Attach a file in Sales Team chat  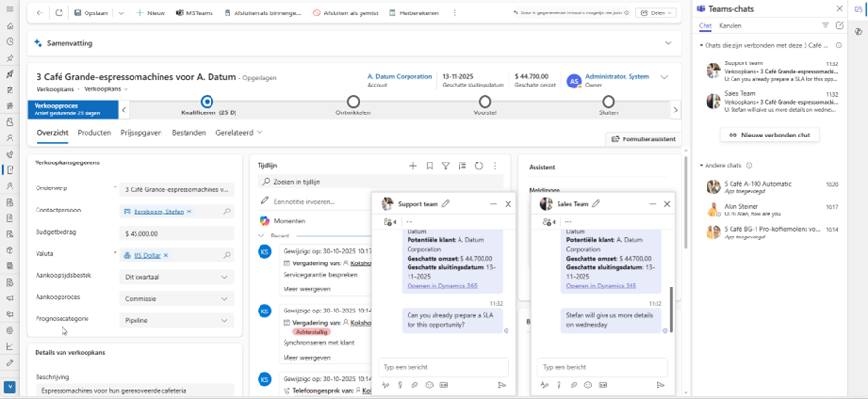coord(574,386)
